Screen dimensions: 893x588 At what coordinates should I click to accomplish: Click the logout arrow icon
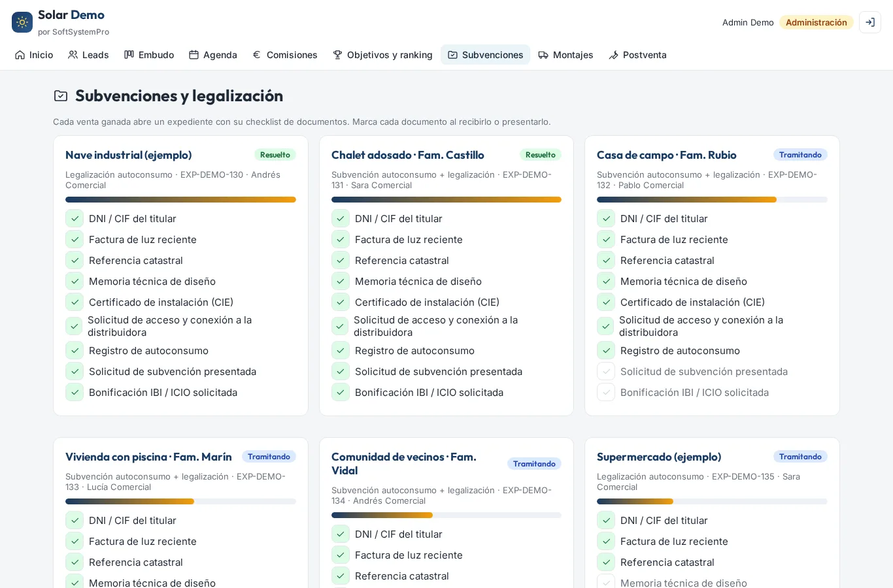[870, 22]
